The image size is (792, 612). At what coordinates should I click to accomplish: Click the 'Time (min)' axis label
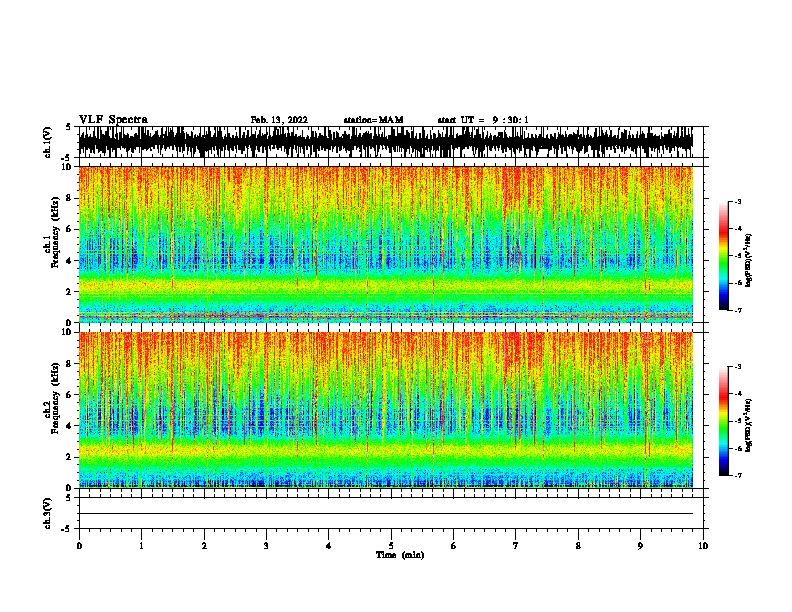click(400, 555)
